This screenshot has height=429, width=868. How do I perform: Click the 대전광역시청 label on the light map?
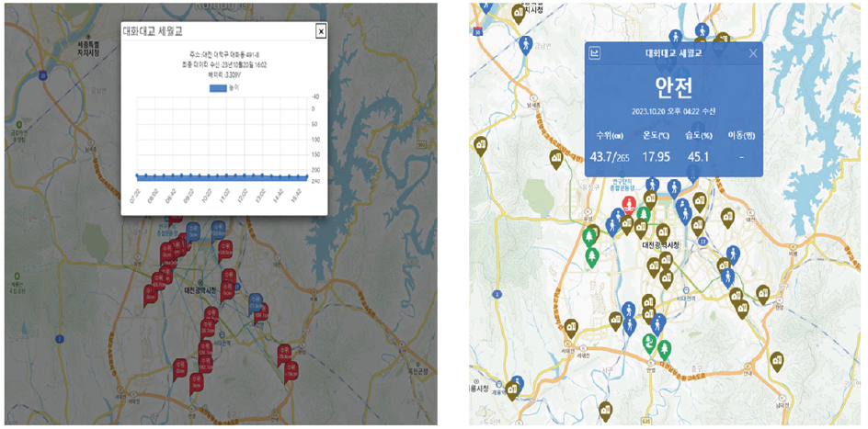click(659, 245)
